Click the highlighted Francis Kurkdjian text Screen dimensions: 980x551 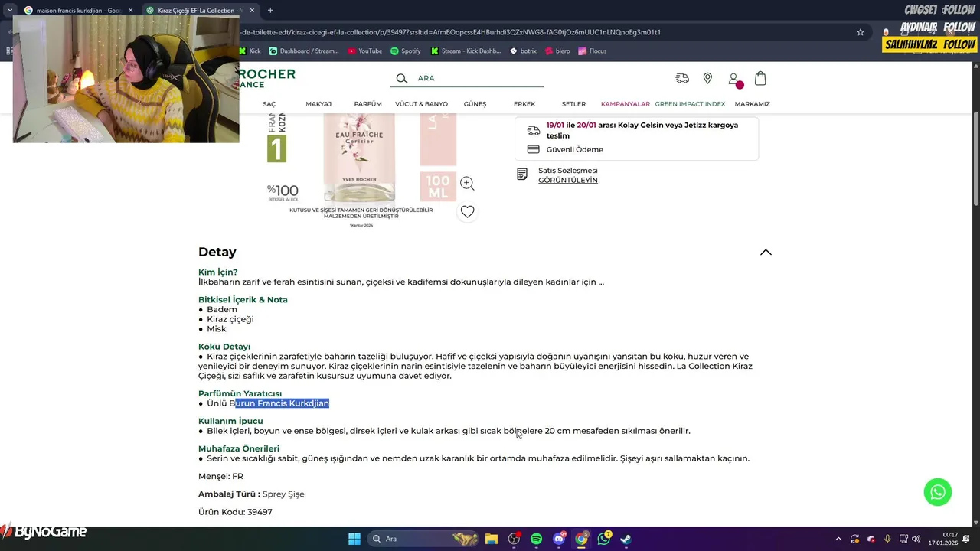[283, 403]
